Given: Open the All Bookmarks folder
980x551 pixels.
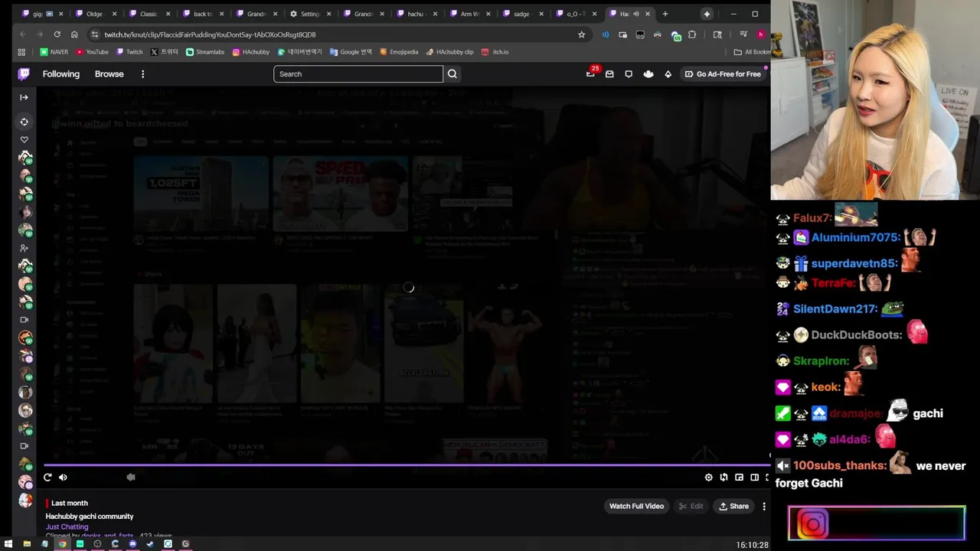Looking at the screenshot, I should click(x=752, y=52).
